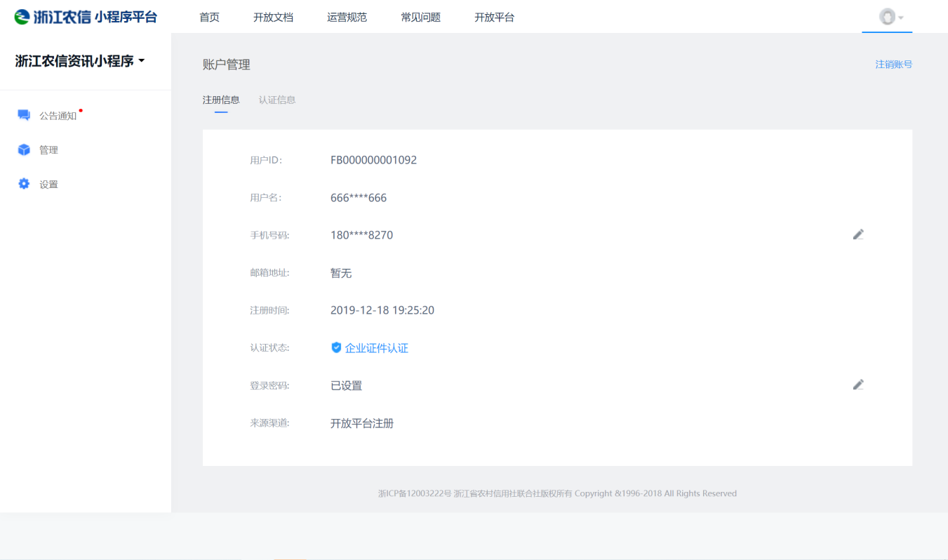
Task: Go to the 首页 menu item
Action: 209,18
